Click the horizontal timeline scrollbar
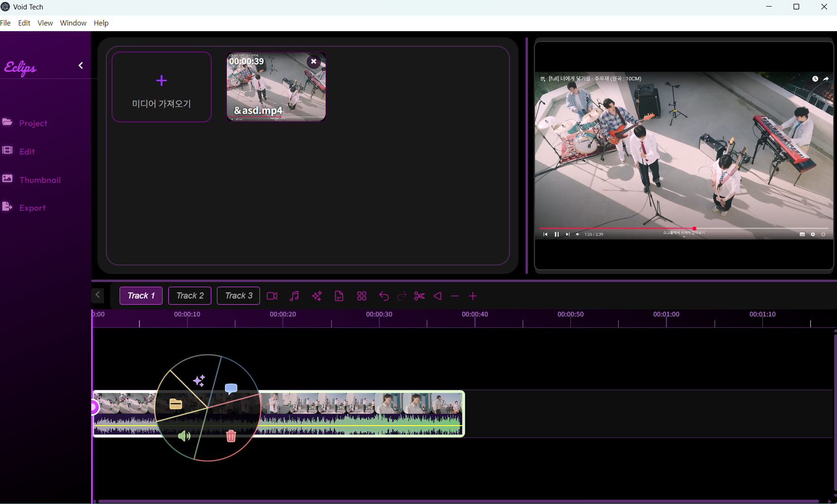Screen dimensions: 837x504 click(x=458, y=501)
